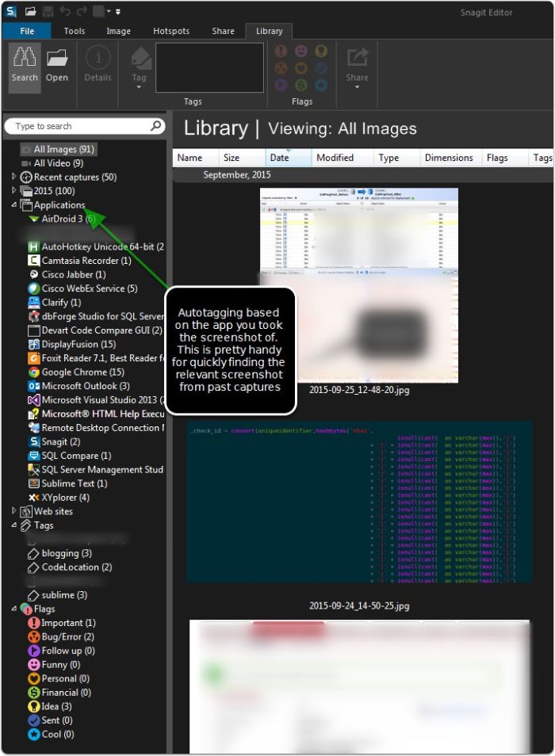Image resolution: width=555 pixels, height=756 pixels.
Task: Click the Type to search field
Action: pos(79,126)
